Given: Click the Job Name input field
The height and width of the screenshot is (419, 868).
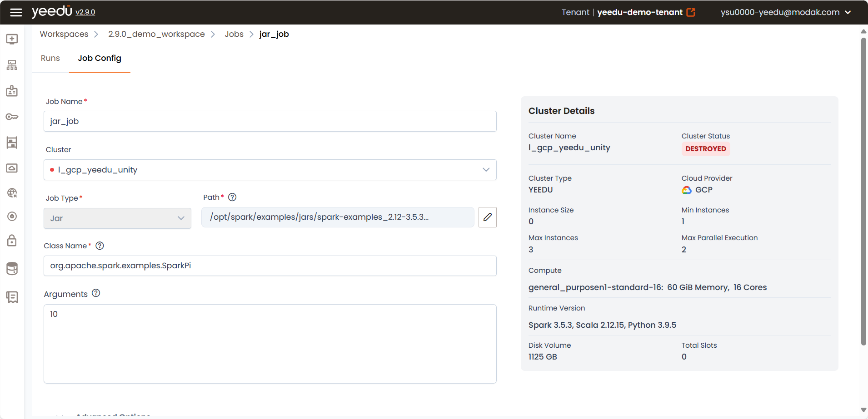Looking at the screenshot, I should coord(270,121).
